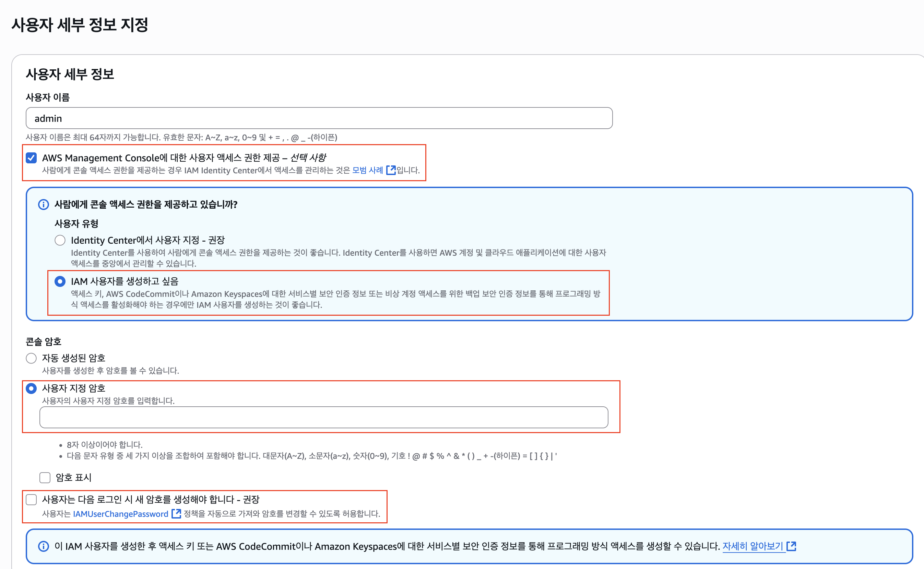Click info icon in bottom IAM notice
Viewport: 924px width, 569px height.
coord(44,546)
